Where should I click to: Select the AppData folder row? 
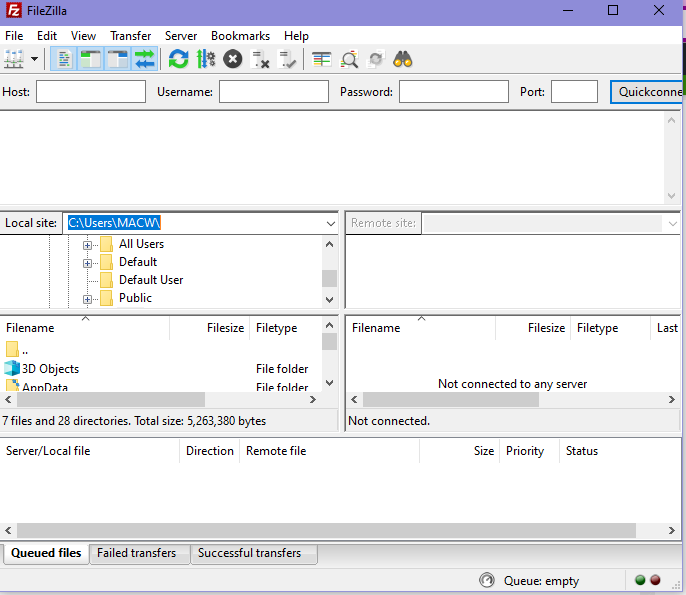162,387
